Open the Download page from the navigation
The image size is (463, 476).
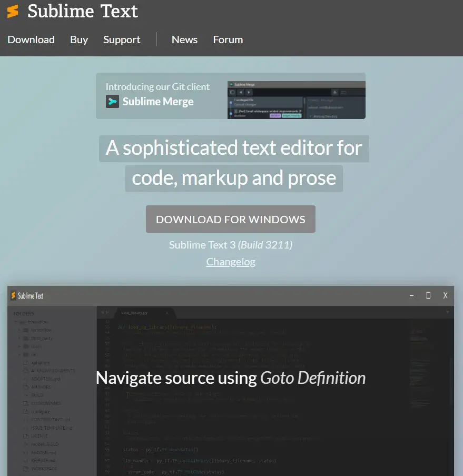[x=31, y=39]
